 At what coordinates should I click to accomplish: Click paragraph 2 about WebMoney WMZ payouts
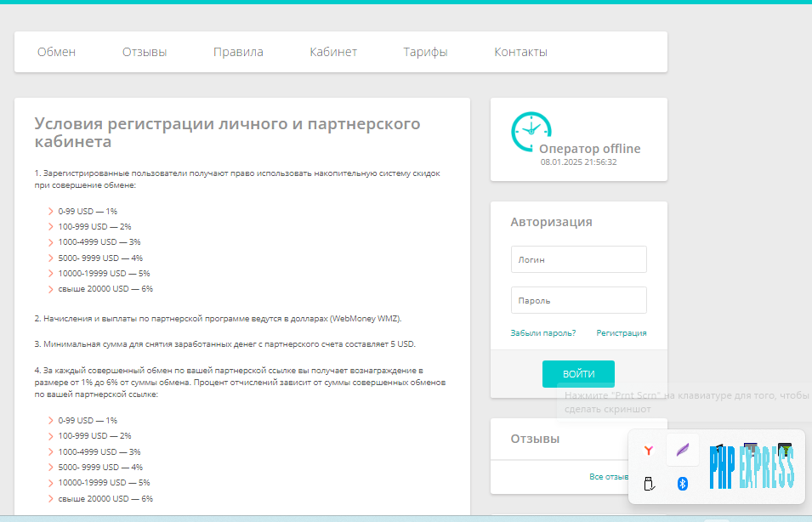218,319
